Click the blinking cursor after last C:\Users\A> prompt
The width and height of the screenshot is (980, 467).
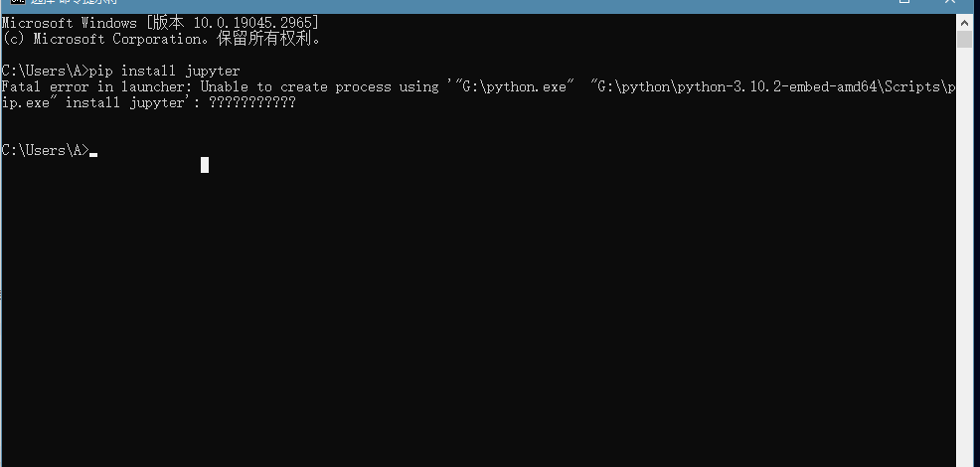(x=93, y=154)
